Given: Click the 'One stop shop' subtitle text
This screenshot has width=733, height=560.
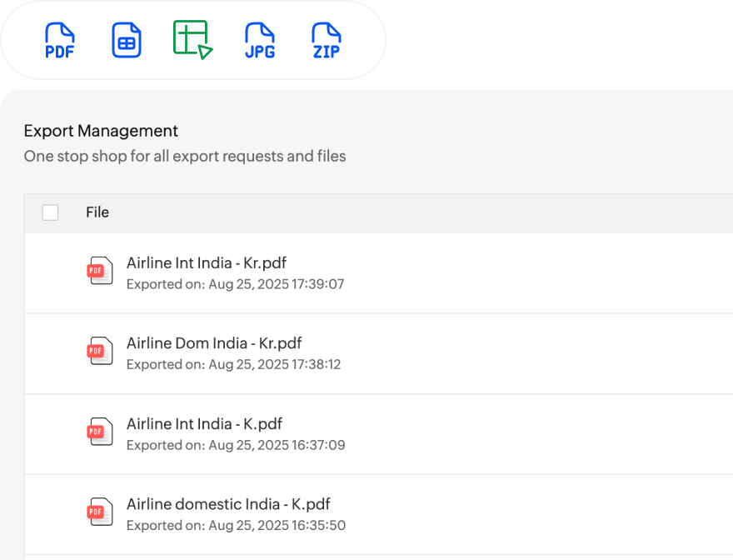Looking at the screenshot, I should (x=185, y=157).
